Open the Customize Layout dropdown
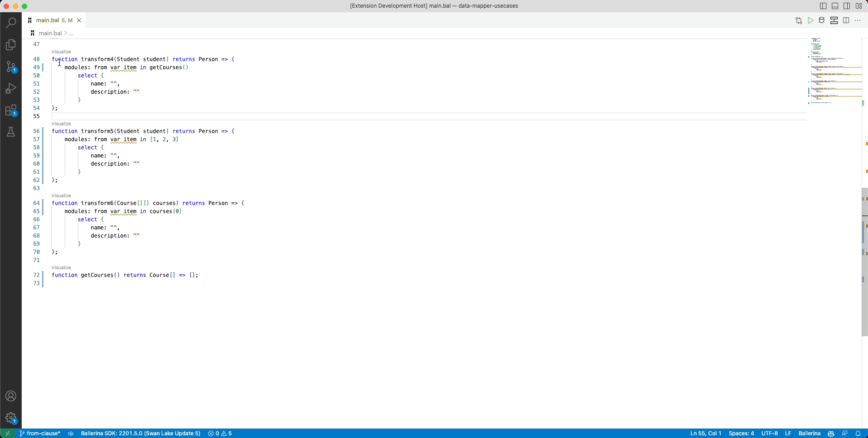 [x=859, y=6]
